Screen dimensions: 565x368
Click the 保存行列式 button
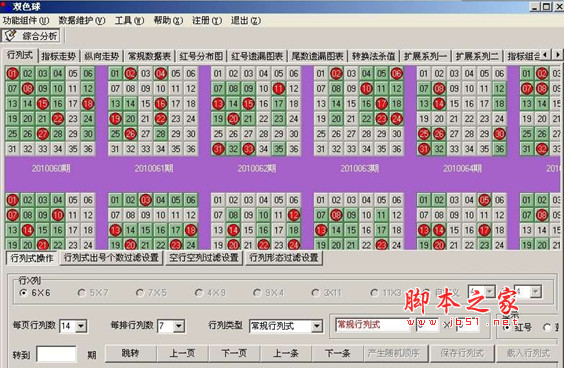pyautogui.click(x=462, y=354)
